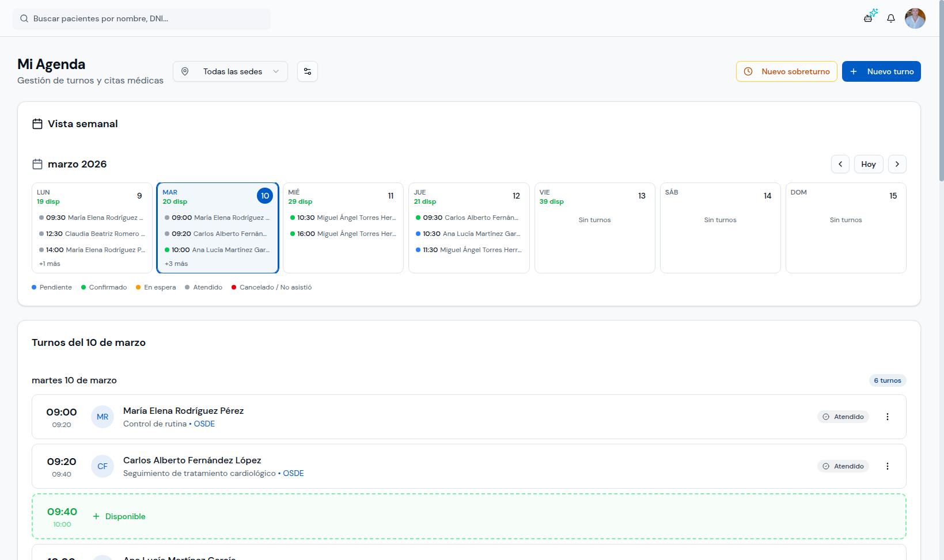Go to previous week arrow
Viewport: 944px width, 560px height.
pyautogui.click(x=840, y=164)
